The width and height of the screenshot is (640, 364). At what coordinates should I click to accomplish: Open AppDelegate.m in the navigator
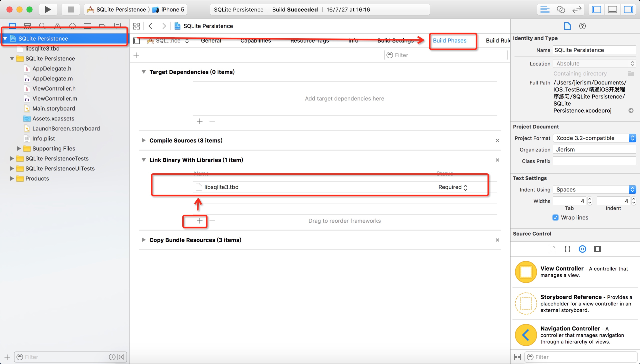pyautogui.click(x=52, y=78)
